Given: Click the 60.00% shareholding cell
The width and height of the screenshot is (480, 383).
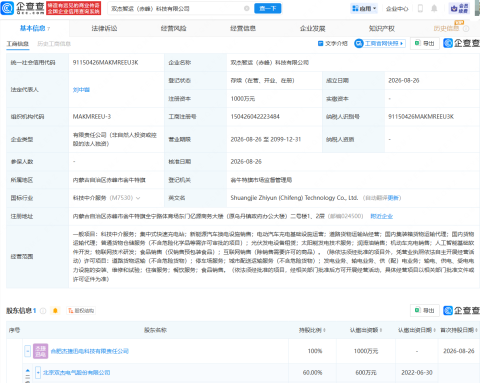Looking at the screenshot, I should [312, 372].
